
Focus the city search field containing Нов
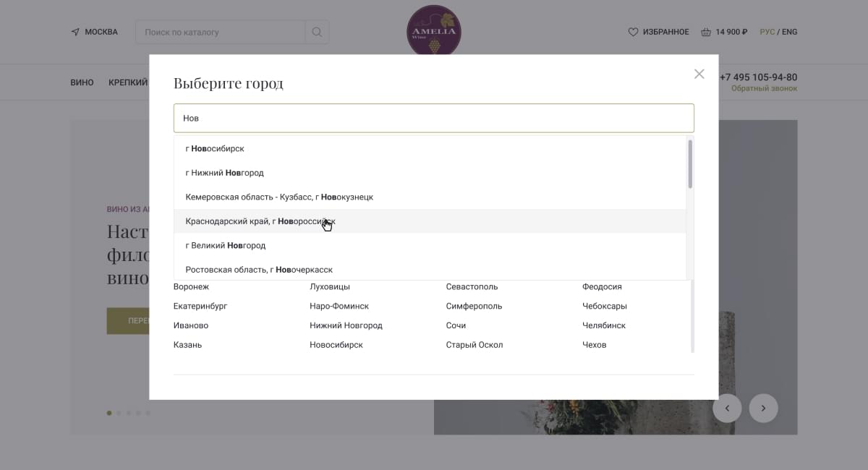434,118
